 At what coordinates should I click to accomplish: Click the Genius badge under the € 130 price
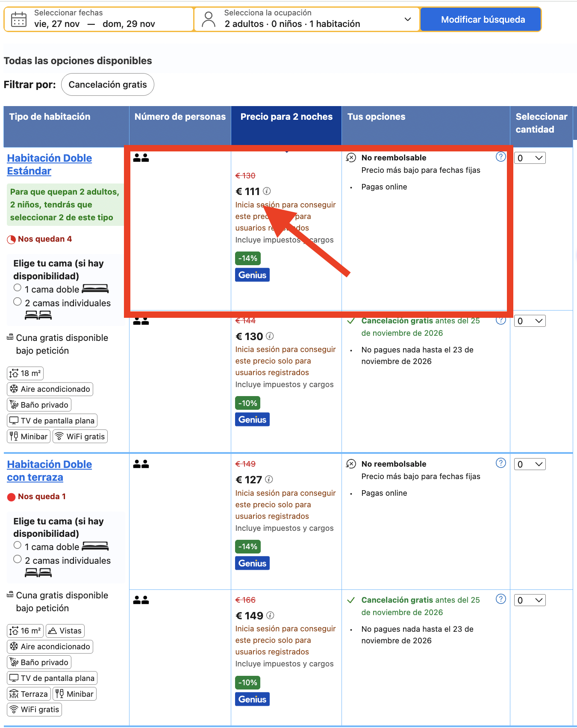(252, 420)
